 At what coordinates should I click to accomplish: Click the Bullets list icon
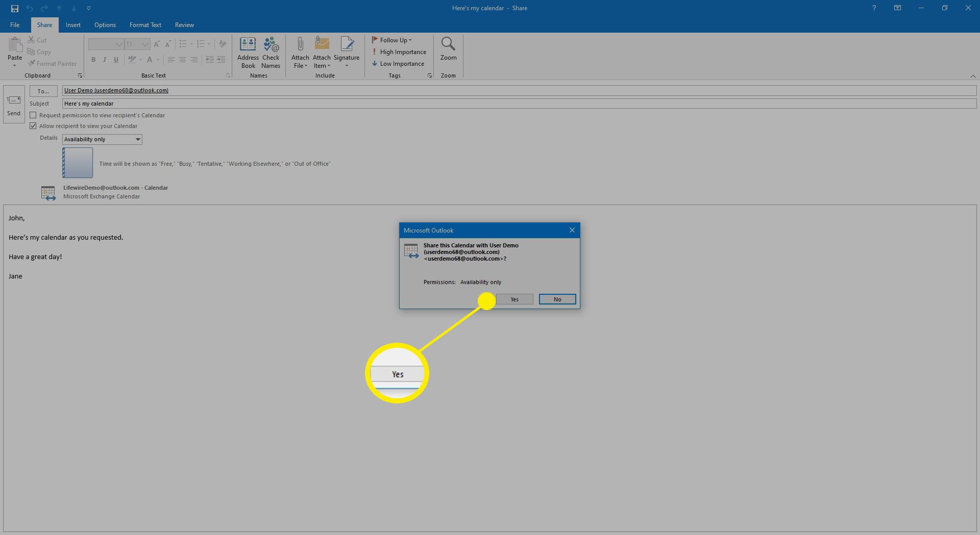(x=183, y=44)
